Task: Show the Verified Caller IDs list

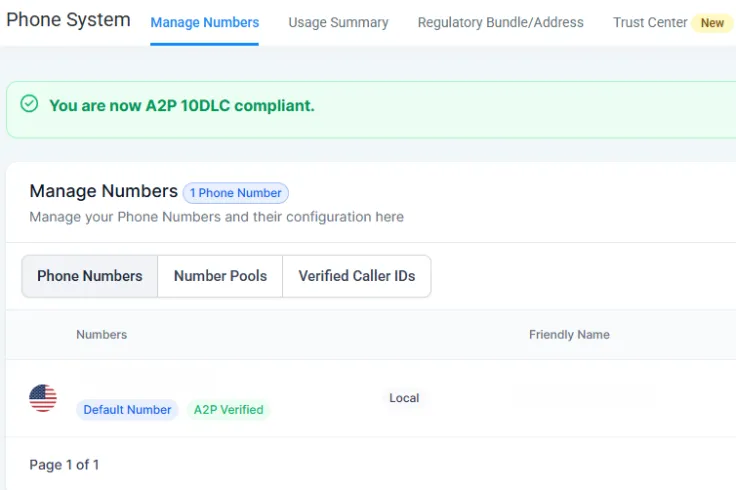Action: [356, 276]
